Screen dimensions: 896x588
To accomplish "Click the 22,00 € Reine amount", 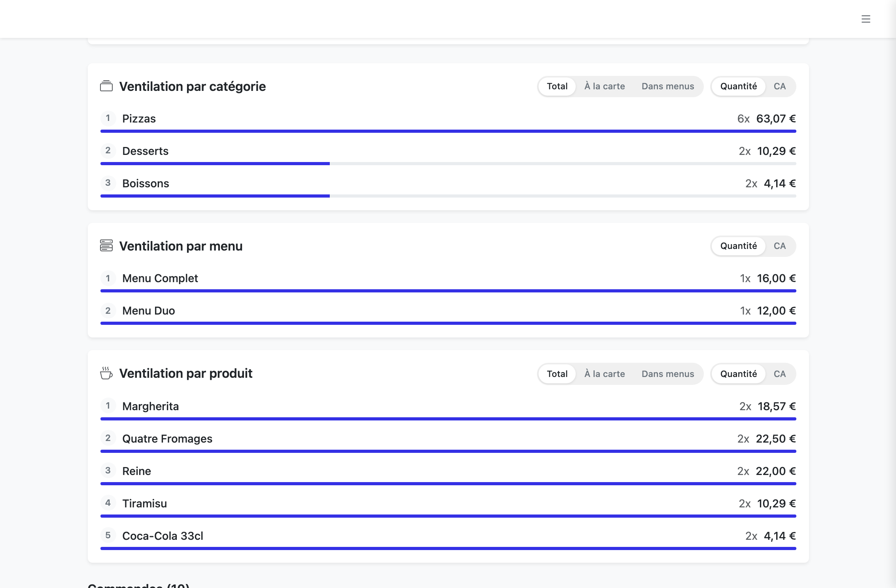I will click(776, 471).
